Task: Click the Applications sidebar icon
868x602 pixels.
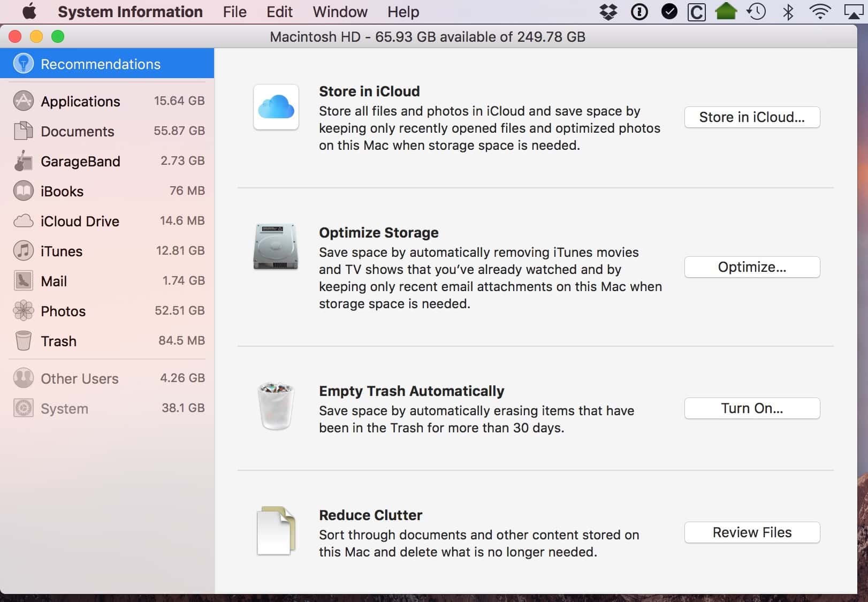Action: (23, 101)
